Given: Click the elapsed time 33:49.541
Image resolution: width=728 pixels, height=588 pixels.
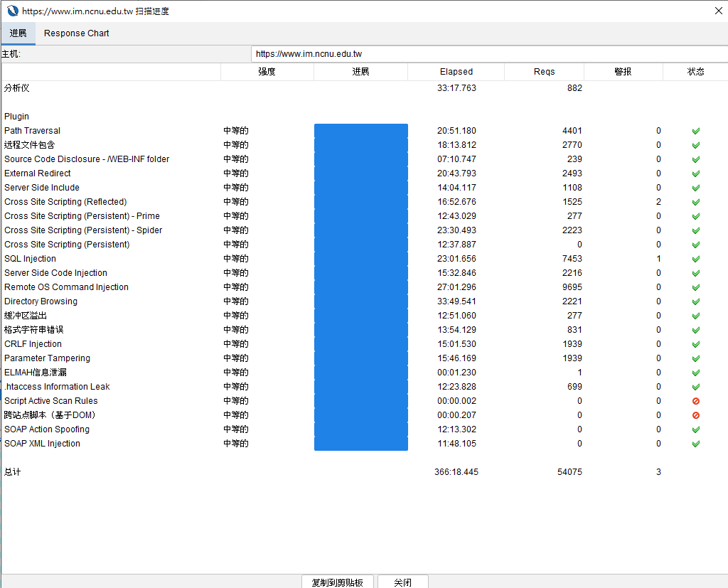Looking at the screenshot, I should 456,301.
